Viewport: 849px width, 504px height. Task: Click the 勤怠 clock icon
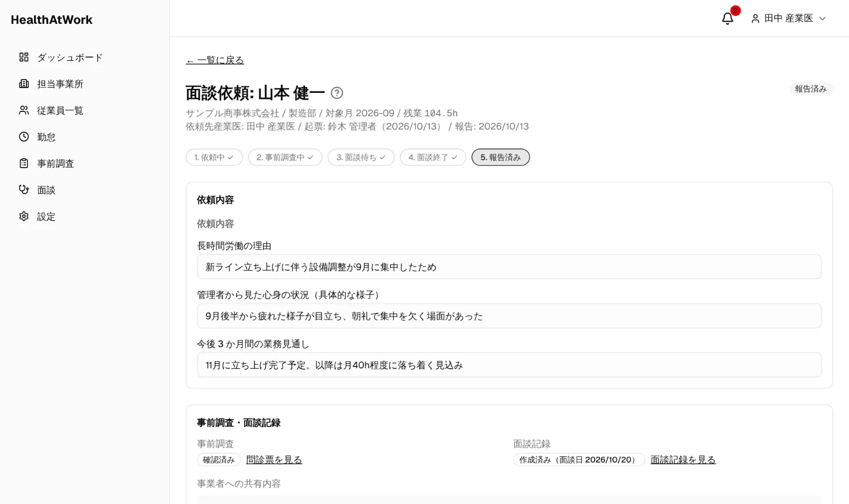(x=24, y=137)
